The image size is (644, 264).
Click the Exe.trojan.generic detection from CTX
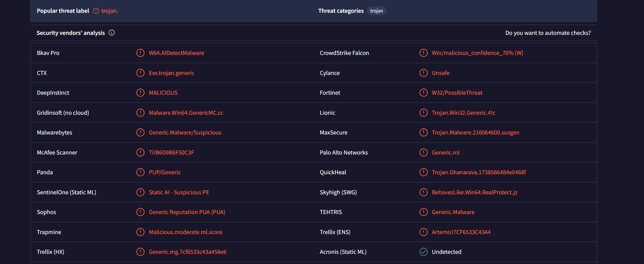coord(172,73)
